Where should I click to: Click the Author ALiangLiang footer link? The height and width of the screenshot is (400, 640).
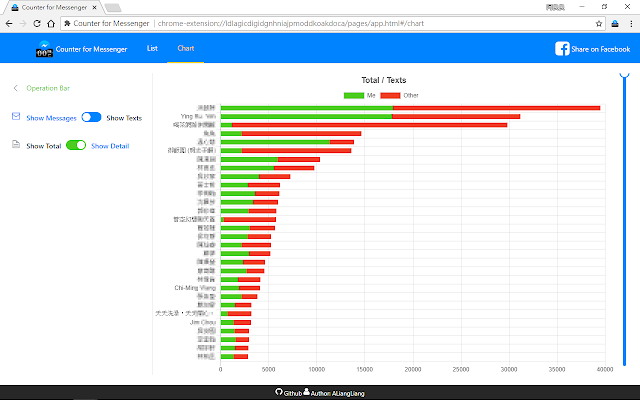click(337, 393)
